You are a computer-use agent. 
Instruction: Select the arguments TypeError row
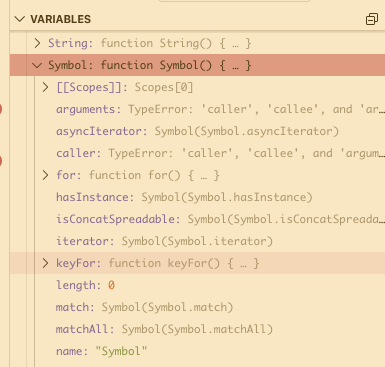pos(197,109)
